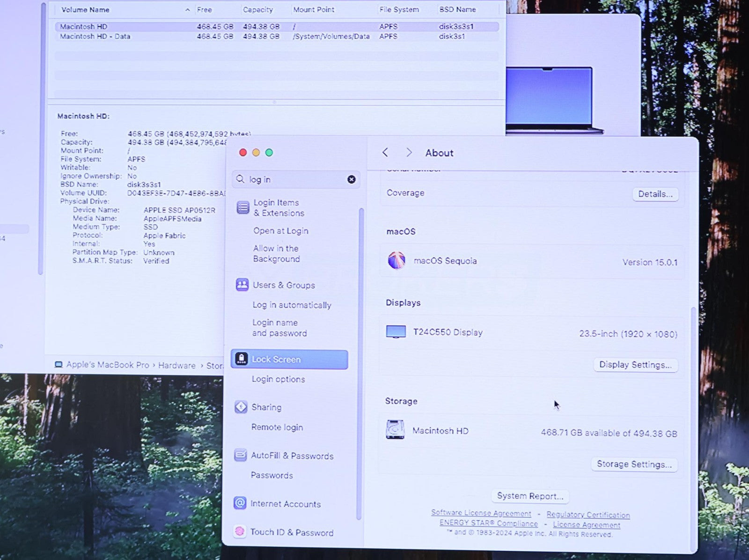Open Display Settings button
Viewport: 749px width, 560px height.
635,365
